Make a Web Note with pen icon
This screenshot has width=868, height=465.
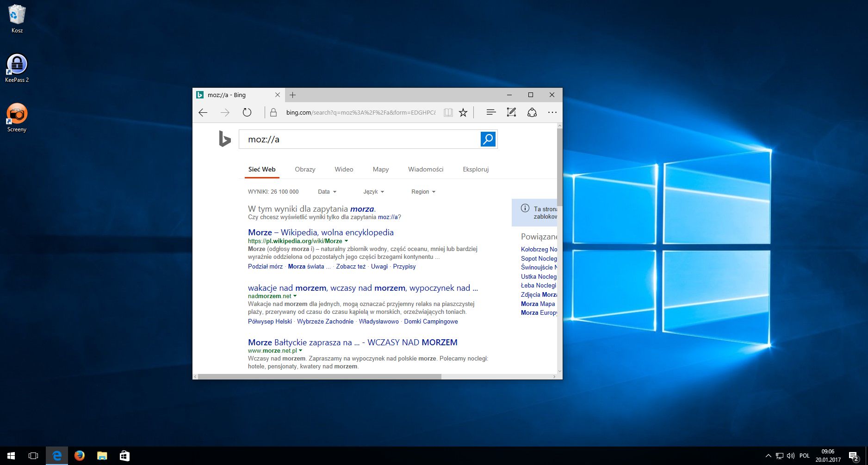pyautogui.click(x=511, y=112)
